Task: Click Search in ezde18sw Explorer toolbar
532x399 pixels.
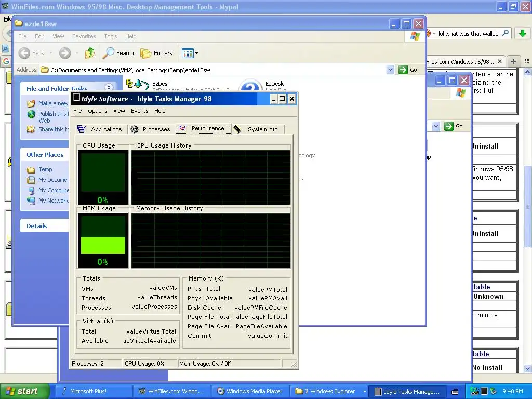Action: pos(119,53)
